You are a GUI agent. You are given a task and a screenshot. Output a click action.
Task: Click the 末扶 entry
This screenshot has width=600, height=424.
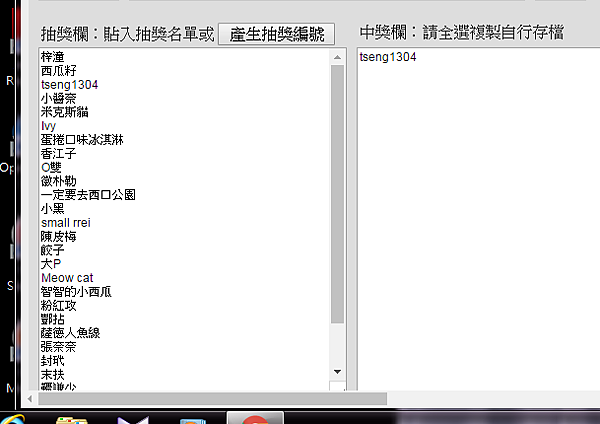[x=52, y=374]
